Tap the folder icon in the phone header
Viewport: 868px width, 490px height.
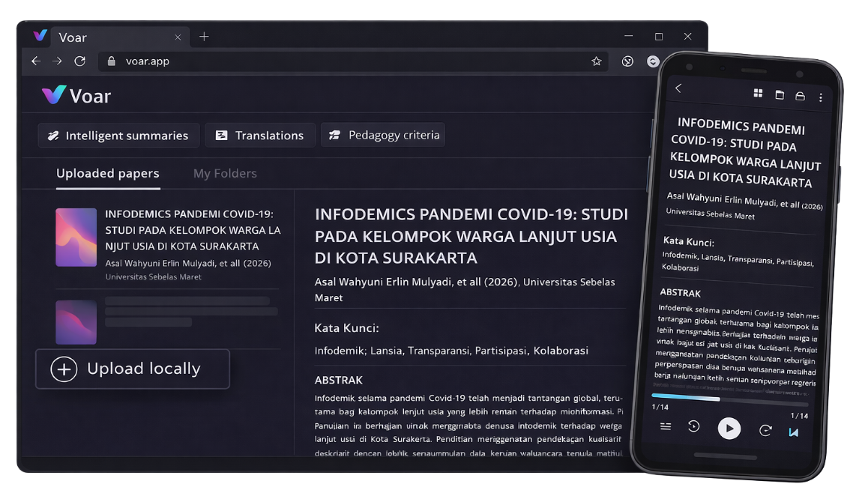780,95
